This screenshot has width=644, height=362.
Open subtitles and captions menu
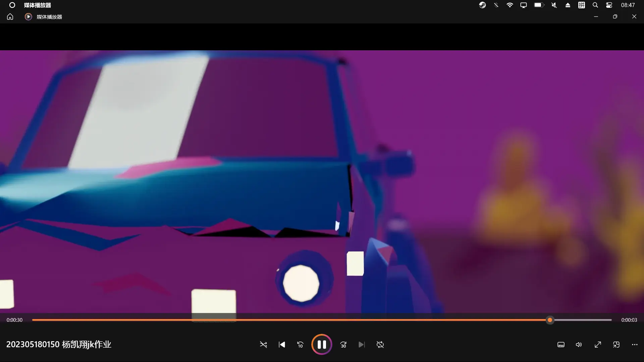(x=561, y=345)
